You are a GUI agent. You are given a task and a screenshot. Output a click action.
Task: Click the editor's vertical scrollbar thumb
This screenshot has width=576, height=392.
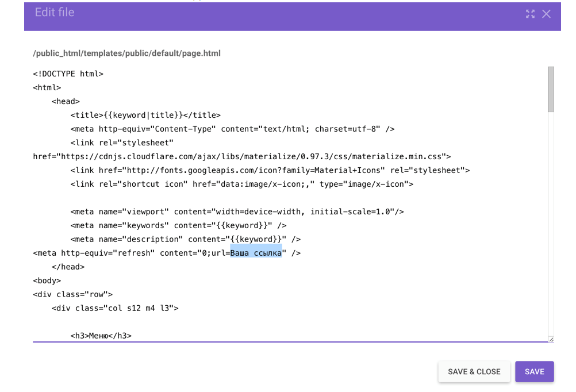coord(551,89)
